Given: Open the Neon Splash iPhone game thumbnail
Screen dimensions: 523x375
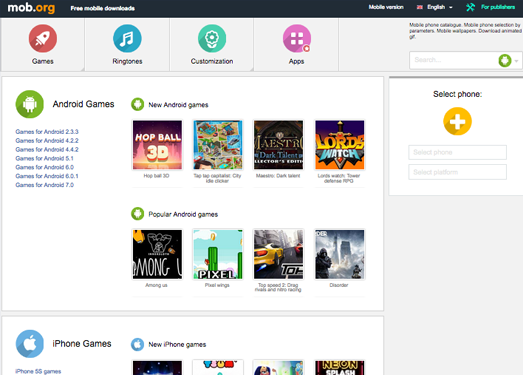Looking at the screenshot, I should coord(340,368).
